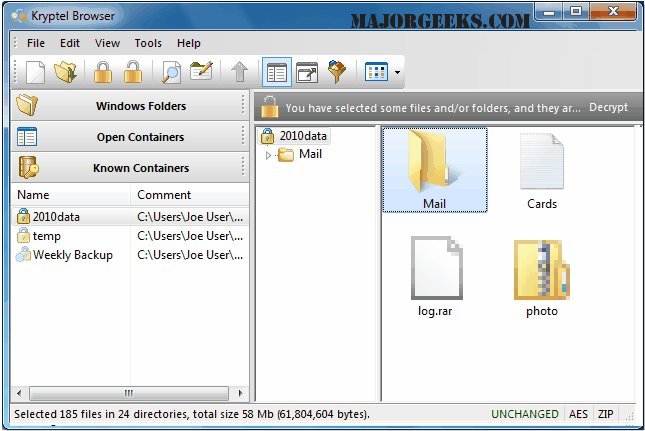645x431 pixels.
Task: Click the icon view mode toolbar button
Action: 376,72
